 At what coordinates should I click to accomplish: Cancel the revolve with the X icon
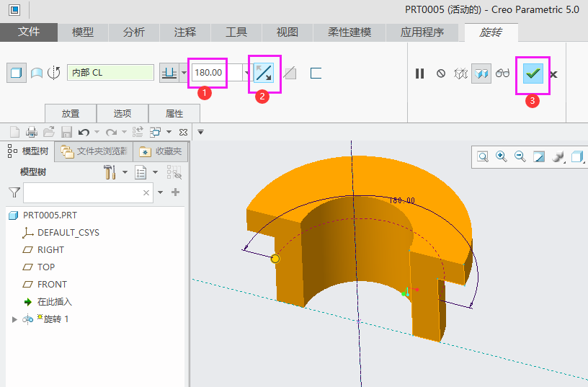[x=553, y=74]
